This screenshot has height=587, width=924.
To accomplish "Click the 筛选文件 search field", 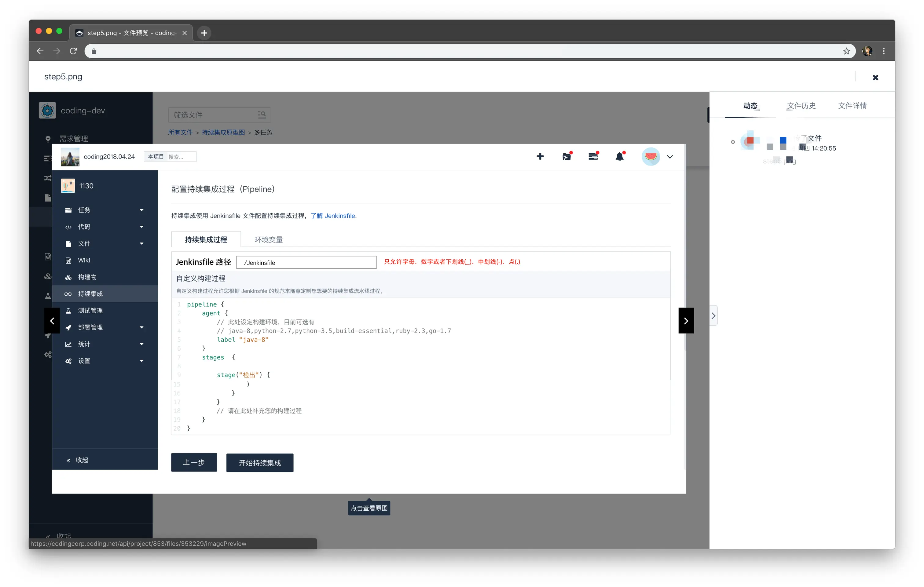I will pos(211,115).
